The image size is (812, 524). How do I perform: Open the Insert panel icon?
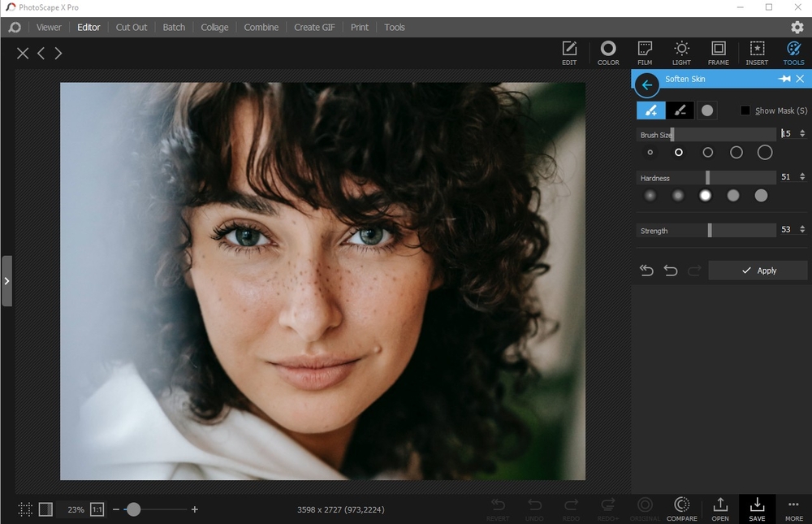(756, 53)
